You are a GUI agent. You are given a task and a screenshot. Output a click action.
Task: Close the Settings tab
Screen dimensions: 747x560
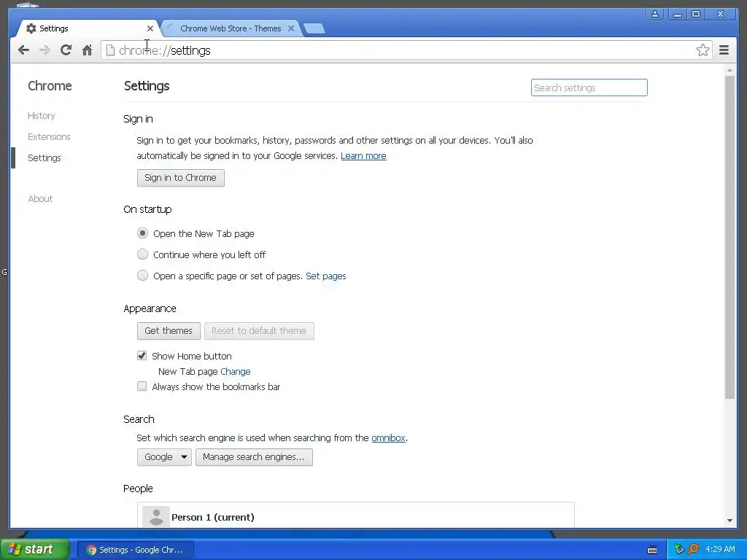150,28
